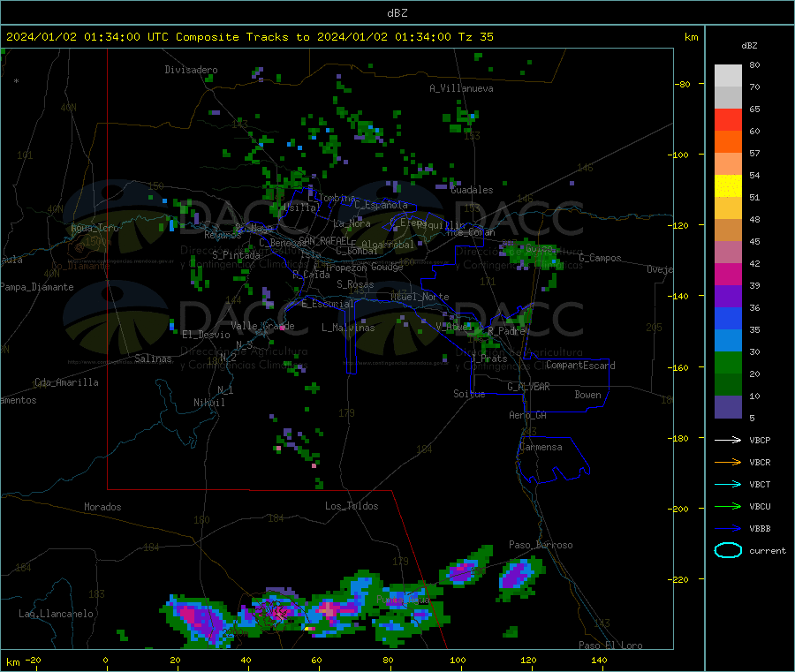This screenshot has height=672, width=795.
Task: Click the L_Malvinas location label
Action: [x=348, y=328]
